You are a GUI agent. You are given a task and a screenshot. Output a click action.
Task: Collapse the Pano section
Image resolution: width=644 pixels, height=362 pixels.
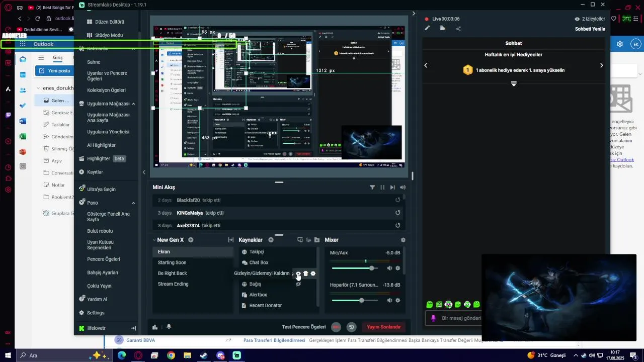point(133,203)
